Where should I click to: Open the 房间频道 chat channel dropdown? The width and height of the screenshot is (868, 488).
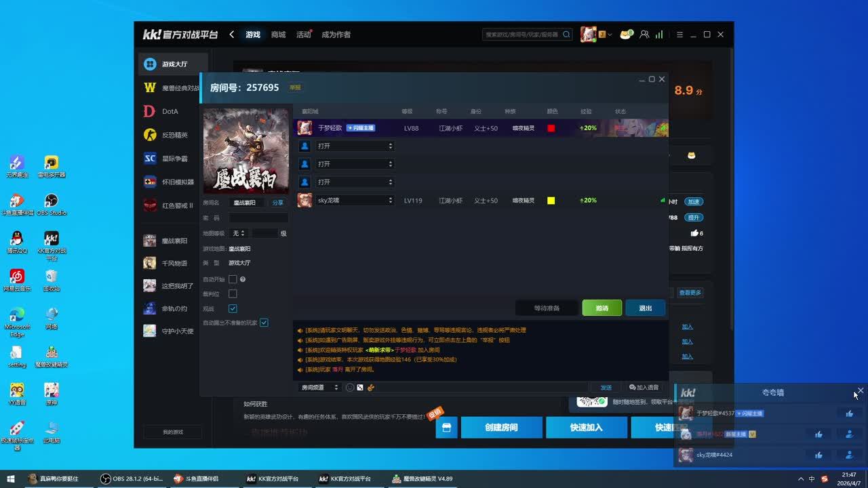point(319,388)
